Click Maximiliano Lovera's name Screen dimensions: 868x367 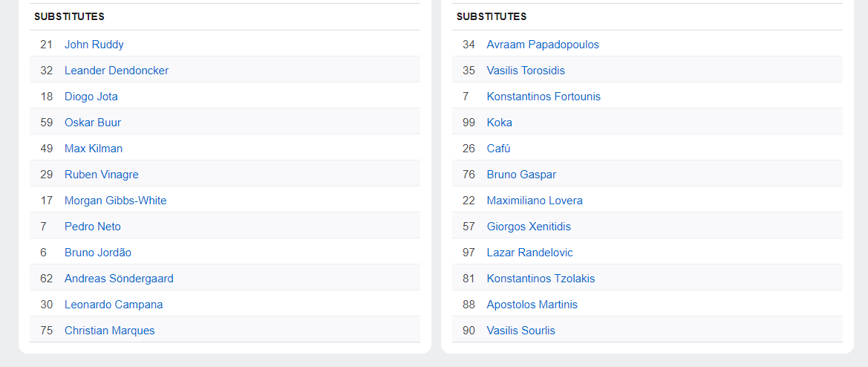point(535,201)
